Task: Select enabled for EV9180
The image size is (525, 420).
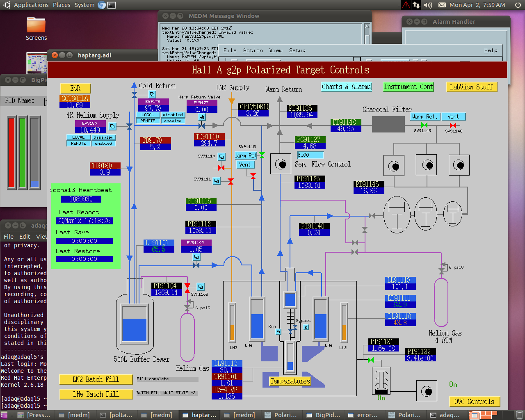Action: [103, 144]
